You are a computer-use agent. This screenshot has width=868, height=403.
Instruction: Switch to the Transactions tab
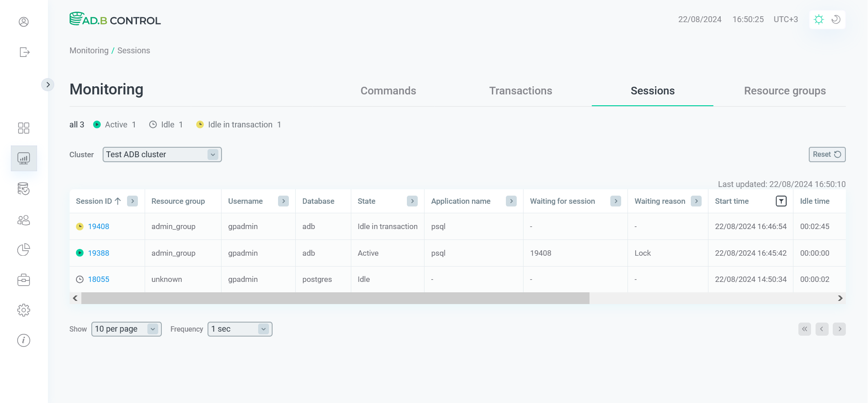[520, 91]
